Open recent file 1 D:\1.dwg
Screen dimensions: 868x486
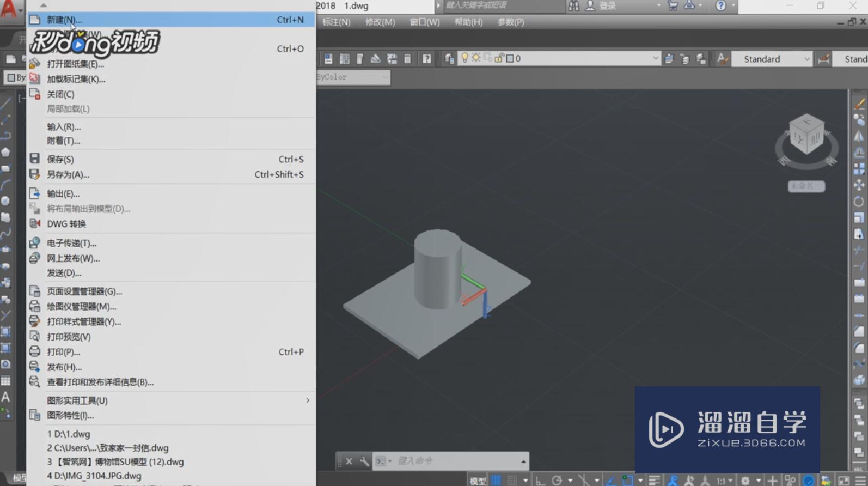tap(69, 434)
